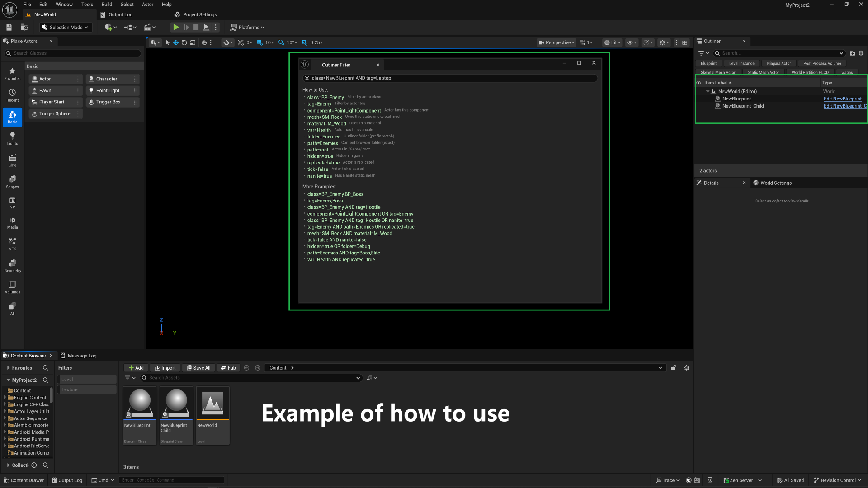
Task: Select the NewBlueprint_Child asset thumbnail
Action: pos(176,416)
